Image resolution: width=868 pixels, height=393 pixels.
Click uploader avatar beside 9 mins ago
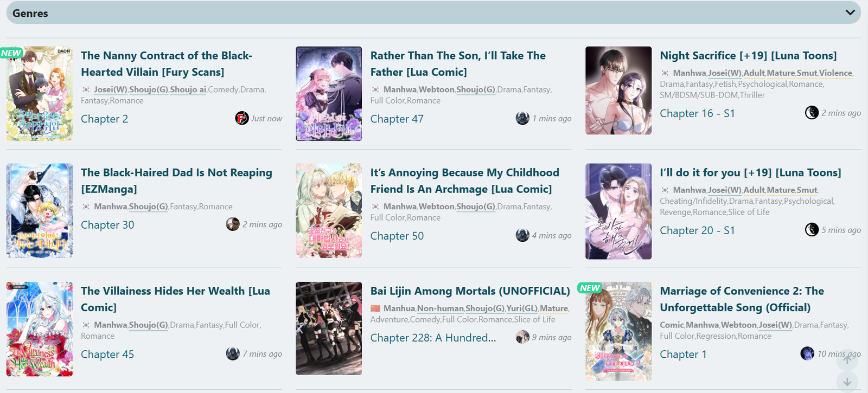coord(522,337)
